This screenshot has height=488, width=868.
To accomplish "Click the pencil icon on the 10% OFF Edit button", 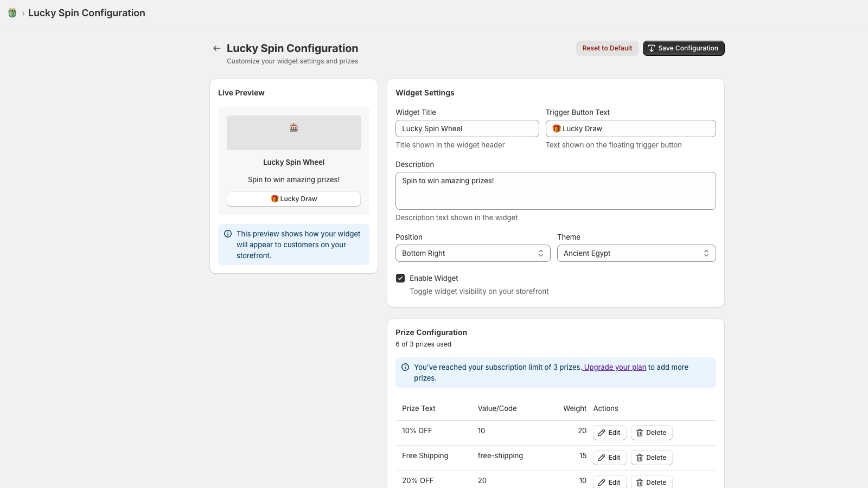I will tap(601, 433).
